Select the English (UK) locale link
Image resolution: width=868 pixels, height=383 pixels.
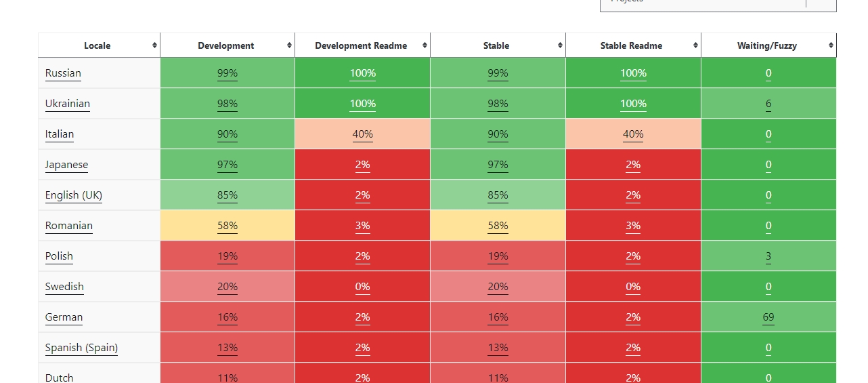coord(74,195)
